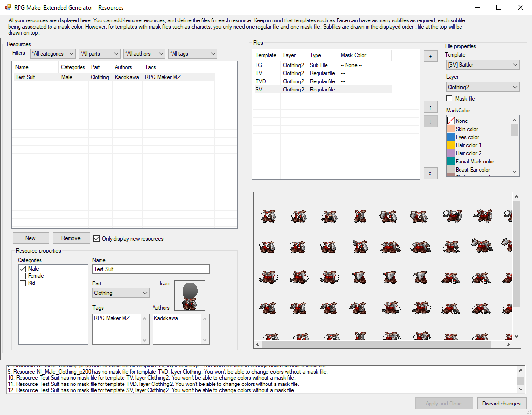Click the Type column header in Files
Viewport: 532px width, 415px height.
click(323, 55)
